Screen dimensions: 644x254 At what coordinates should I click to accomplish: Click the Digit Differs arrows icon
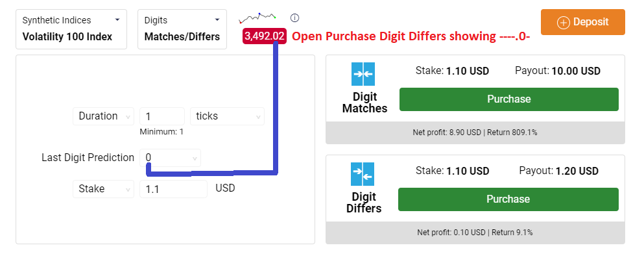tap(363, 174)
